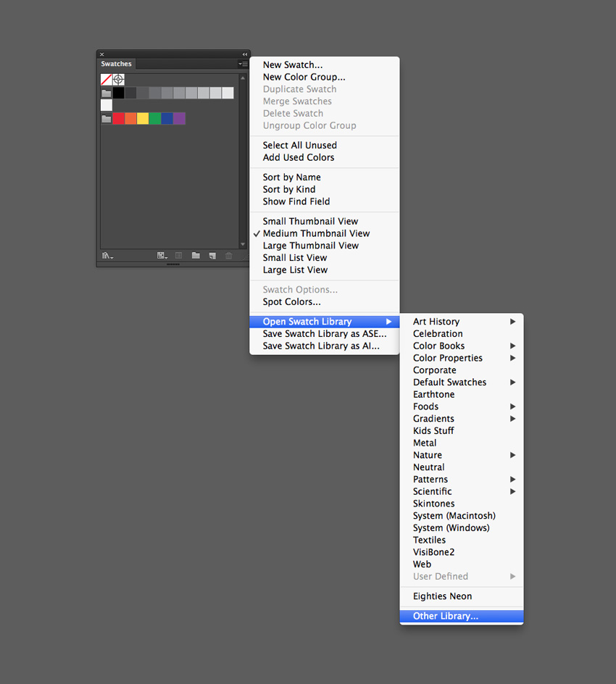The height and width of the screenshot is (684, 616).
Task: Pick the black swatch
Action: click(119, 93)
